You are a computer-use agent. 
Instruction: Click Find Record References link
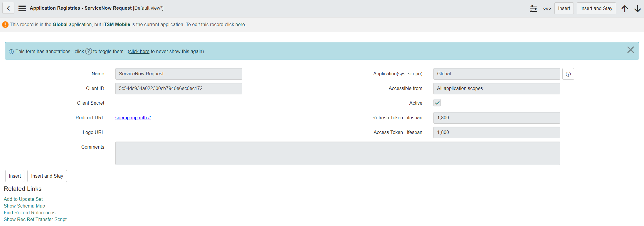point(29,213)
